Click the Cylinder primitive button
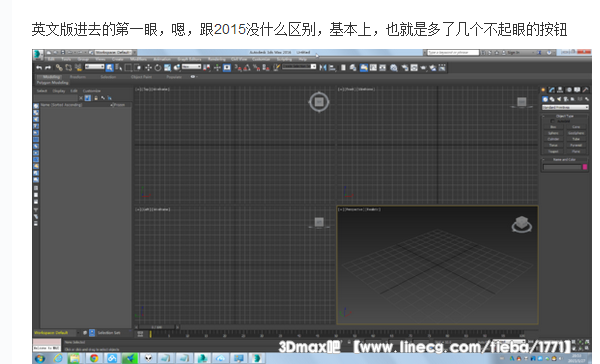This screenshot has height=364, width=600. [x=553, y=139]
